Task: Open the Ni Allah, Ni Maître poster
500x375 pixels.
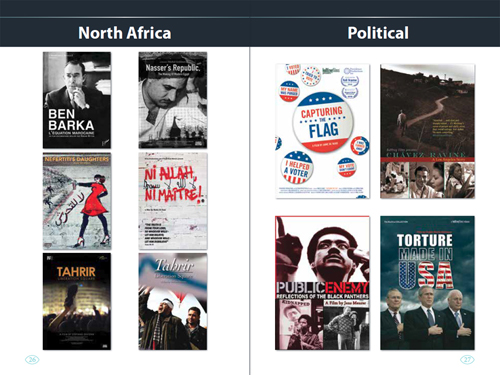Action: click(173, 201)
